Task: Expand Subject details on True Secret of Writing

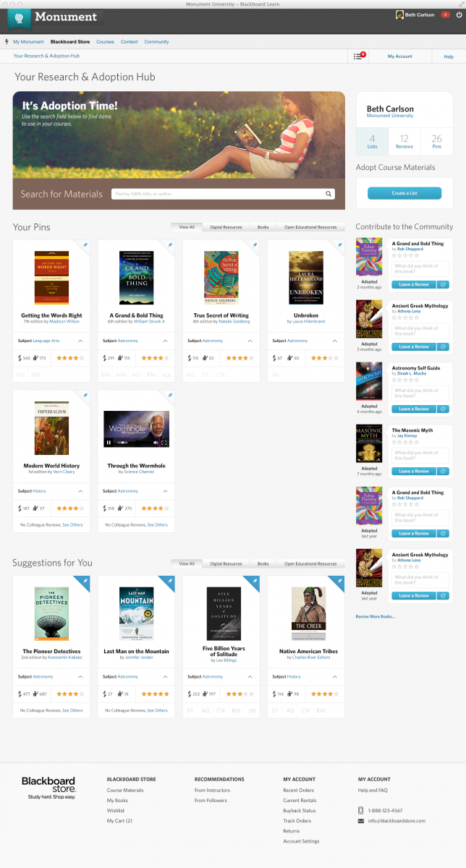Action: pyautogui.click(x=250, y=341)
